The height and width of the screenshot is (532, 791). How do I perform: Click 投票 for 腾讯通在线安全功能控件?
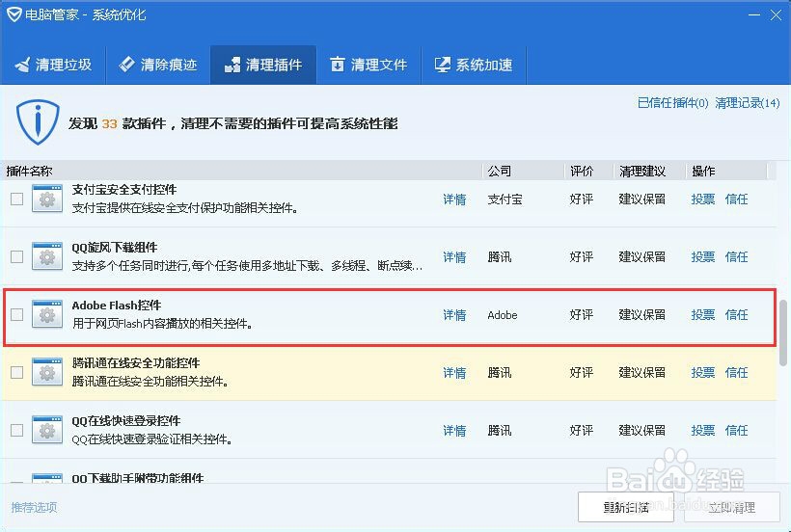click(x=702, y=373)
